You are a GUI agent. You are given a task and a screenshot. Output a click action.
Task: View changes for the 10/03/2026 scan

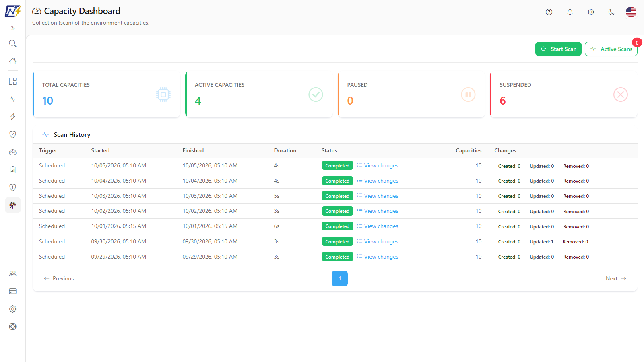(x=378, y=196)
